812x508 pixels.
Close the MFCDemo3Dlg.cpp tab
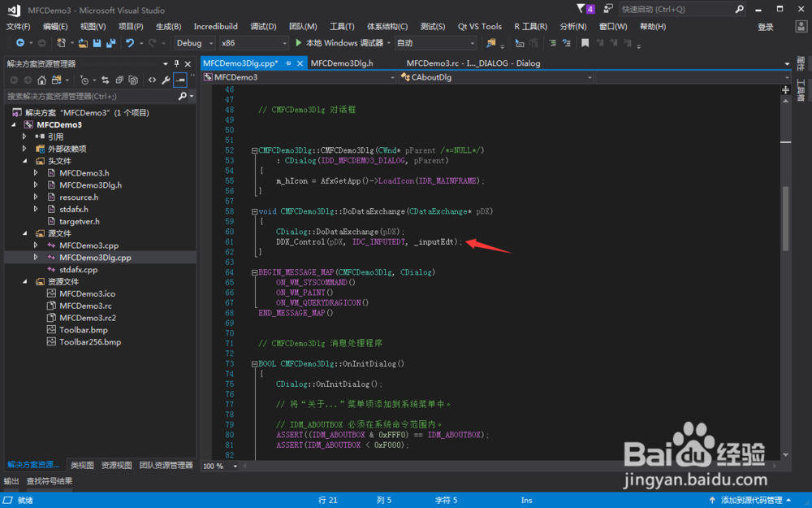tap(300, 63)
